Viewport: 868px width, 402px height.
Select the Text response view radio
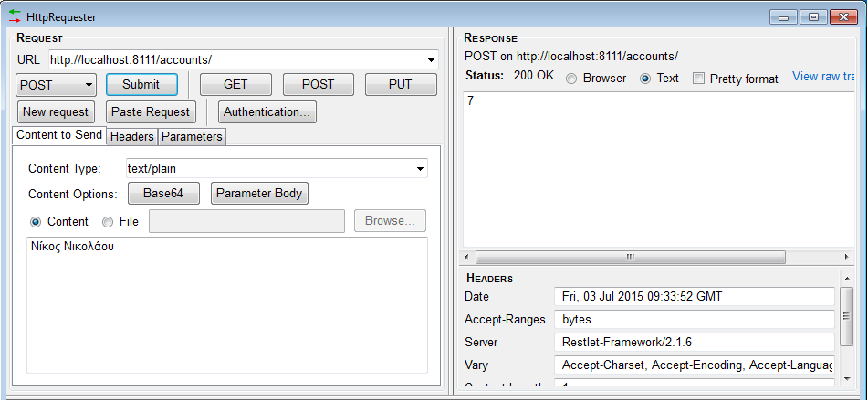[645, 79]
